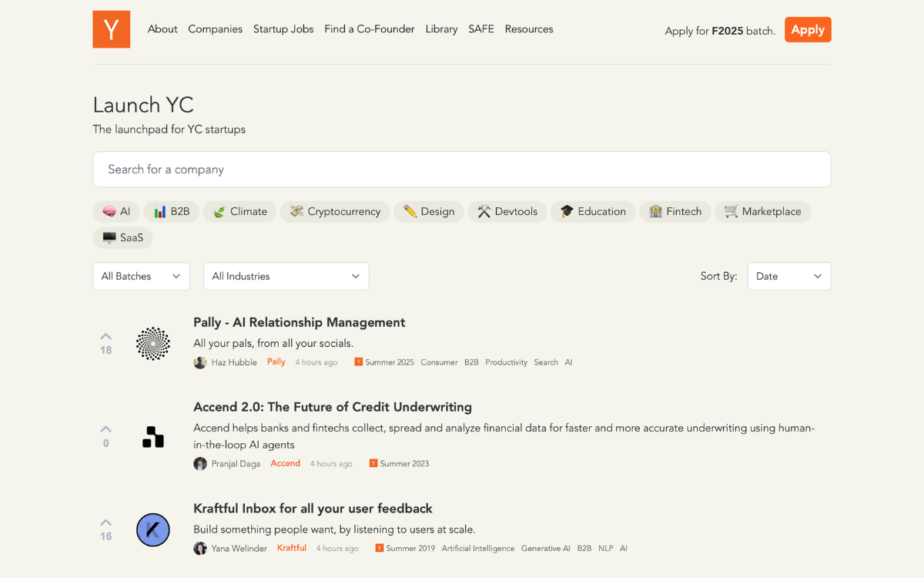Upvote the Pally launch post
The width and height of the screenshot is (924, 578).
105,336
